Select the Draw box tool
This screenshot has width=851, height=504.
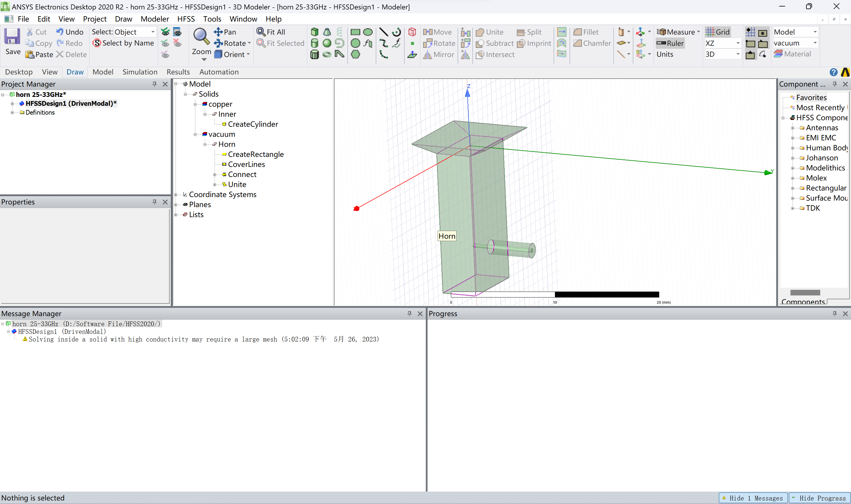coord(314,32)
